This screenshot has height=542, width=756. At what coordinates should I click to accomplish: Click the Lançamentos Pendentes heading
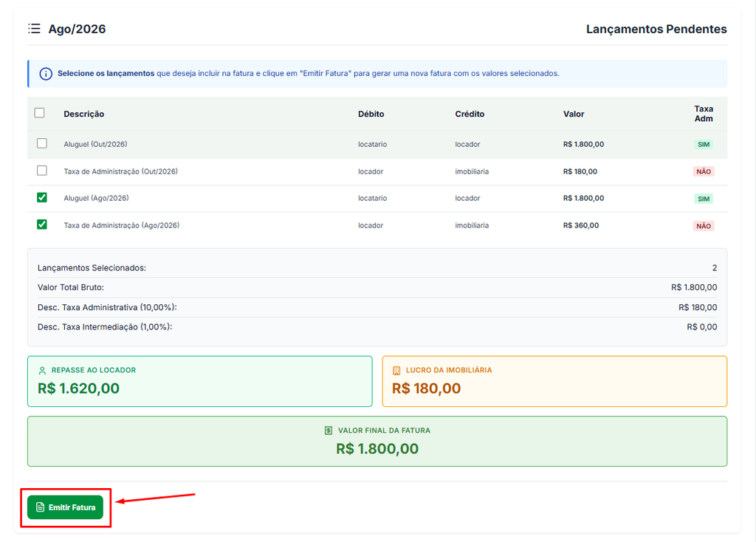click(656, 29)
